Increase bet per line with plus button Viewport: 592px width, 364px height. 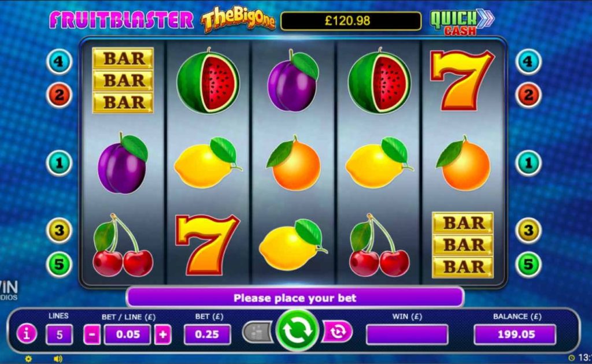tap(162, 335)
